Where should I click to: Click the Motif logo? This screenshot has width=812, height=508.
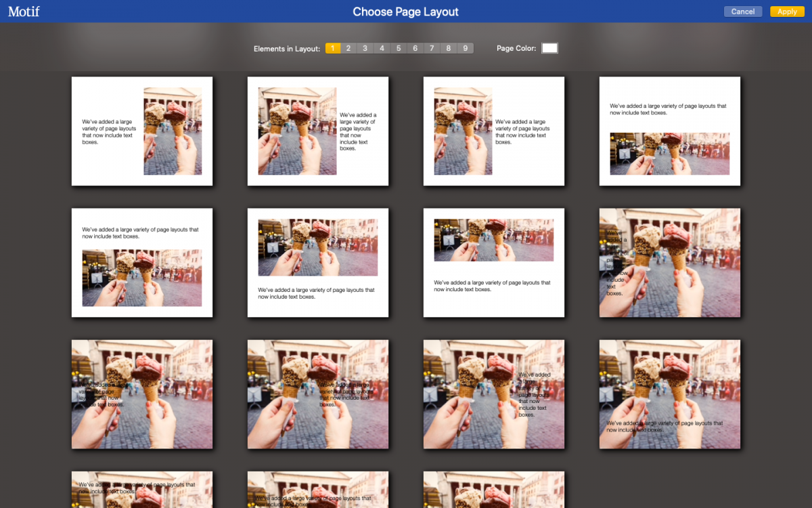[x=24, y=12]
